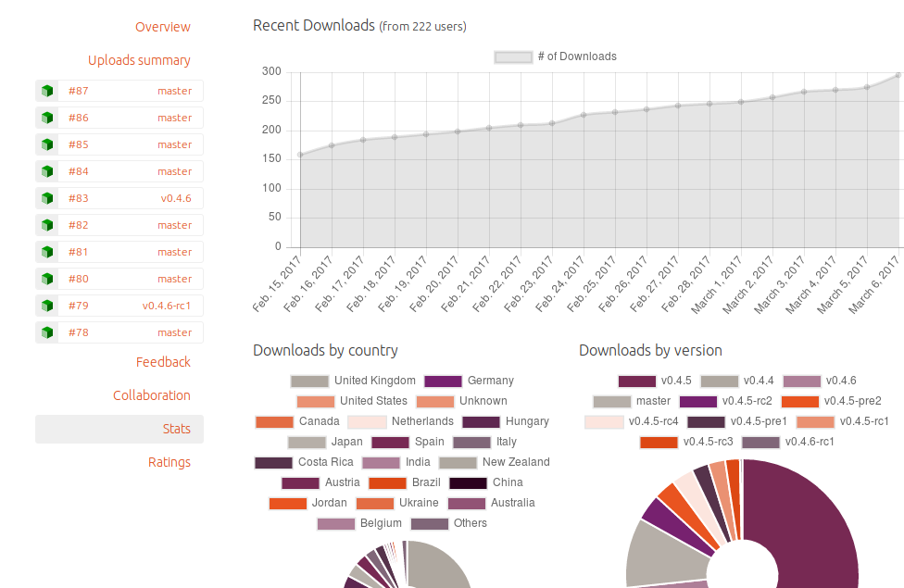Open upload #83 link
Image resolution: width=904 pixels, height=588 pixels.
pyautogui.click(x=79, y=198)
